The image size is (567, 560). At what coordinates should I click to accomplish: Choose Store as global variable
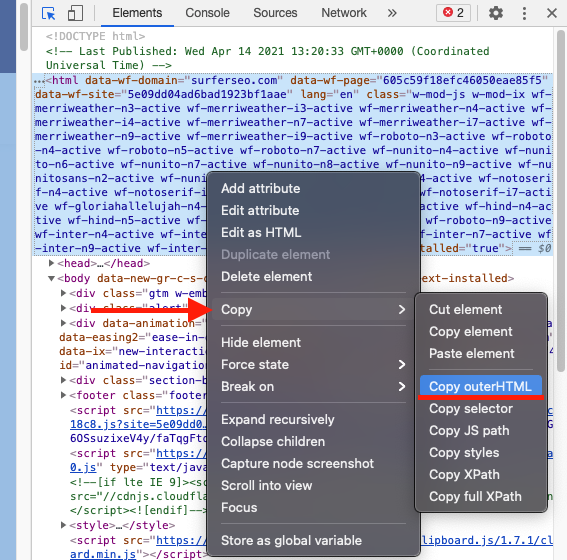314,540
